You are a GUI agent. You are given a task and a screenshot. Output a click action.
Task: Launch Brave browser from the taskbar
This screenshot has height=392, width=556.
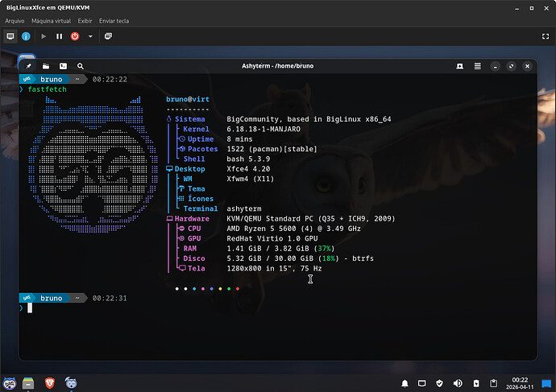point(50,383)
